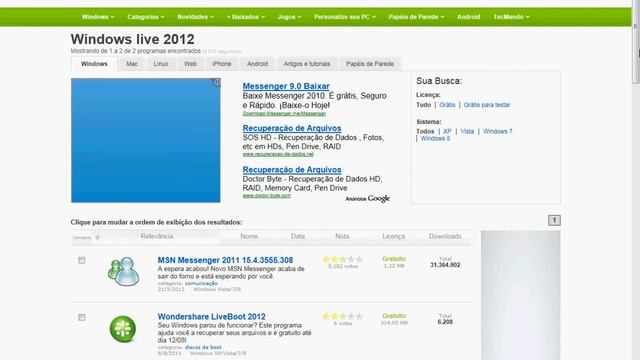The height and width of the screenshot is (360, 640).
Task: Open the Messenger 9.0 Baixar ad link
Action: click(286, 86)
